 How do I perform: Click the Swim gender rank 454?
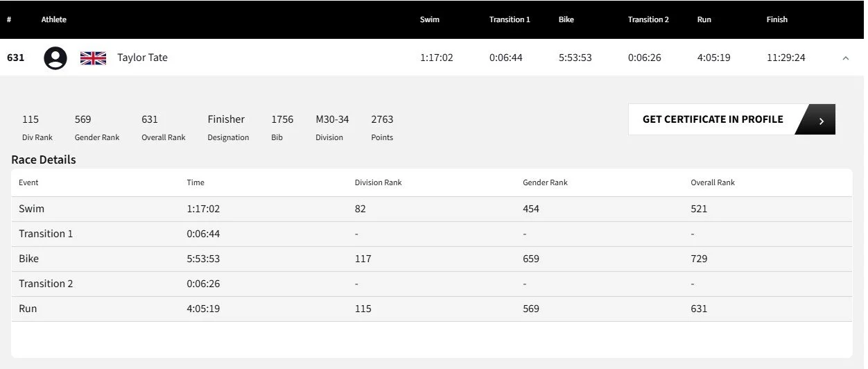531,209
